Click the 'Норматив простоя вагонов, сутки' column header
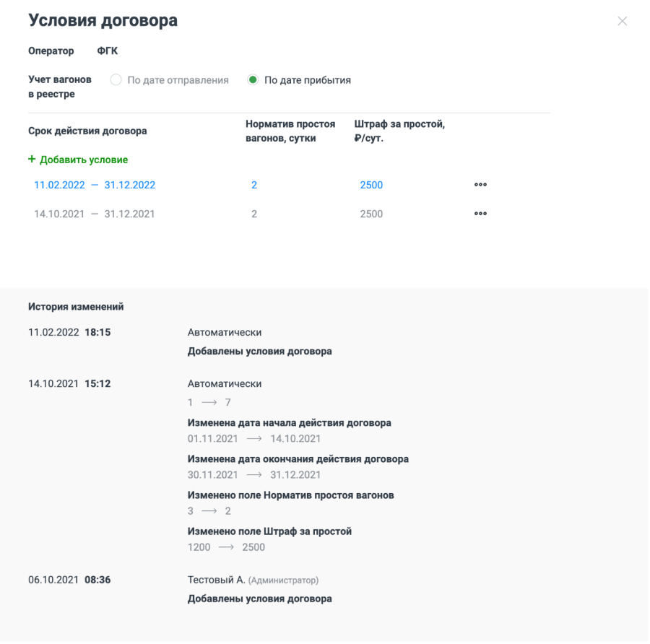Screen dimensions: 650x644 pos(290,131)
